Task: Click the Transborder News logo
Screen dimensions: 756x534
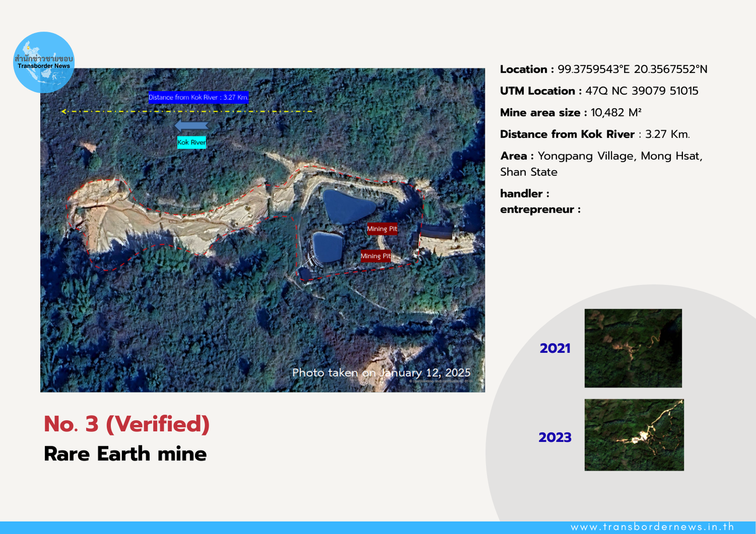Action: coord(44,62)
